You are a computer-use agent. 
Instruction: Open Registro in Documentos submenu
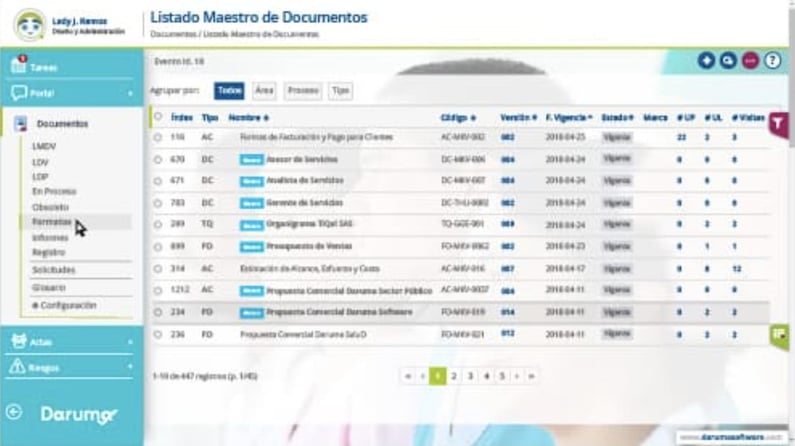pos(48,252)
